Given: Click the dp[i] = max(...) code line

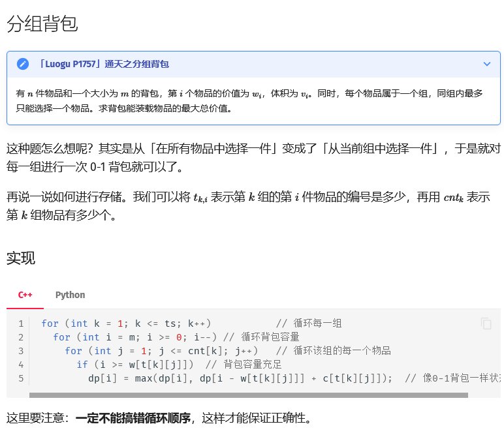Looking at the screenshot, I should [240, 378].
